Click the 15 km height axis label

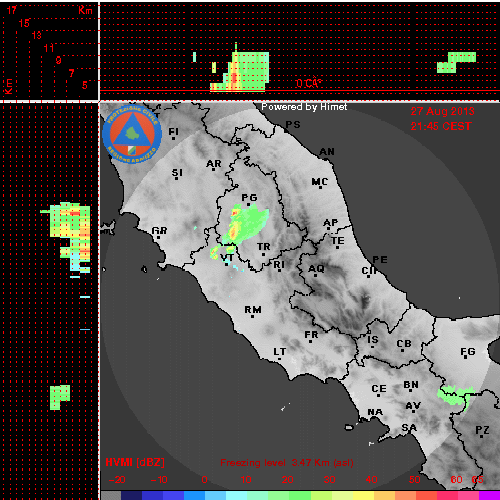tap(24, 23)
